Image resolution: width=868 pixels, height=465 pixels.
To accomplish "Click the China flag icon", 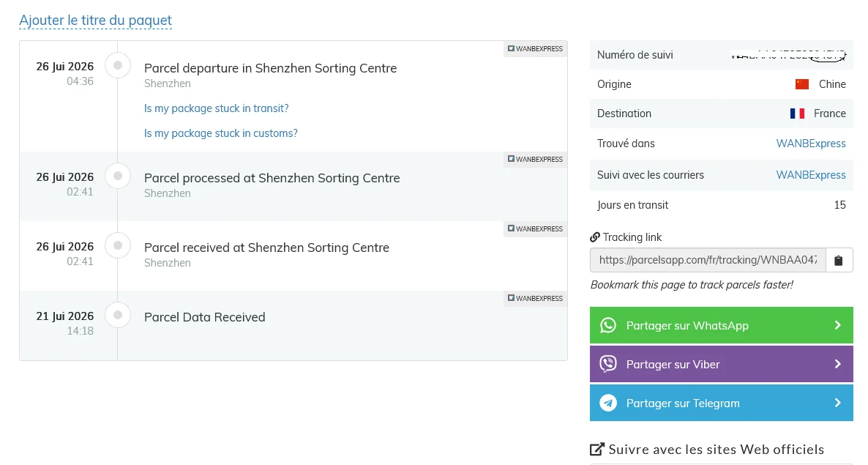I will [801, 84].
